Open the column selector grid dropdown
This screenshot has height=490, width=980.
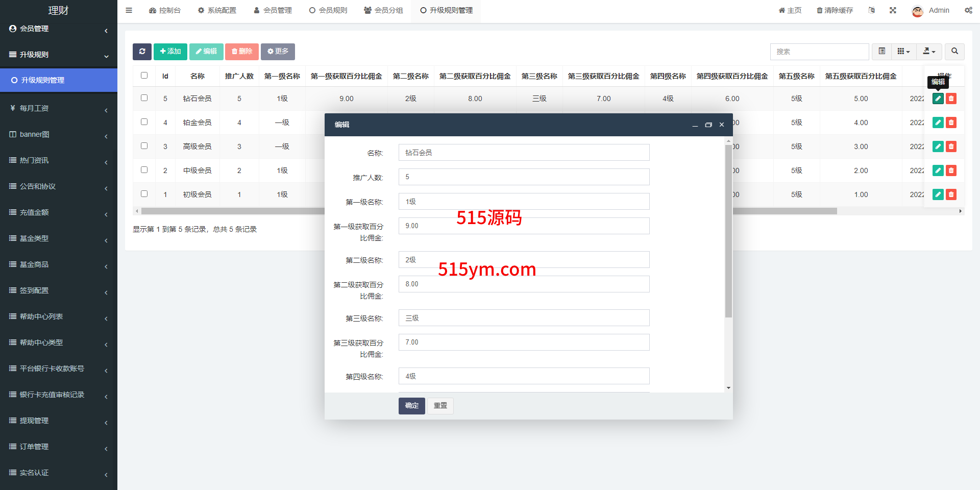(903, 52)
